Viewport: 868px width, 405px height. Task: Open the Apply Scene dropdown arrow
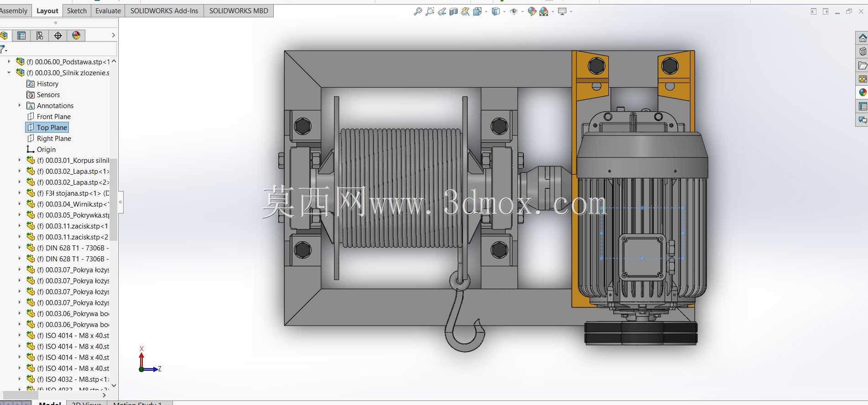click(553, 11)
